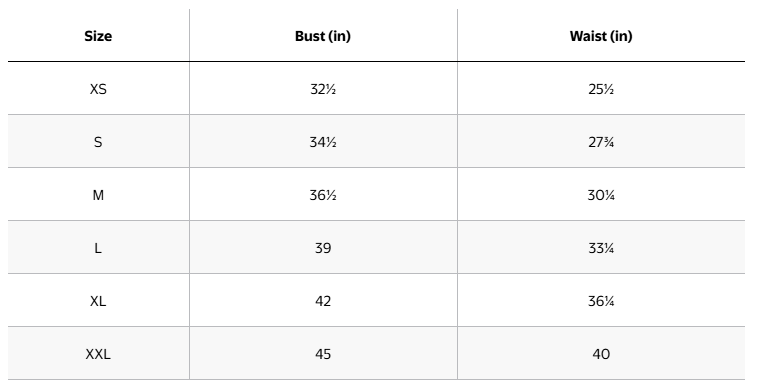
Task: Select the XS size cell
Action: click(98, 89)
